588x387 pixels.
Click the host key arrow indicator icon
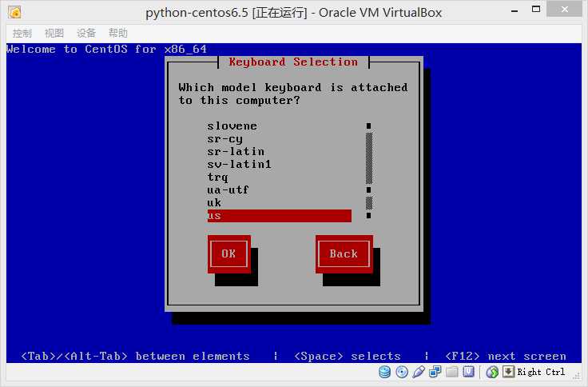[508, 372]
